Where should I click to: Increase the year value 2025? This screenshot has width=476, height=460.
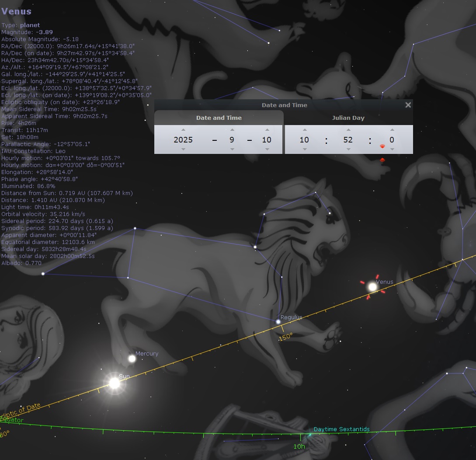(183, 130)
